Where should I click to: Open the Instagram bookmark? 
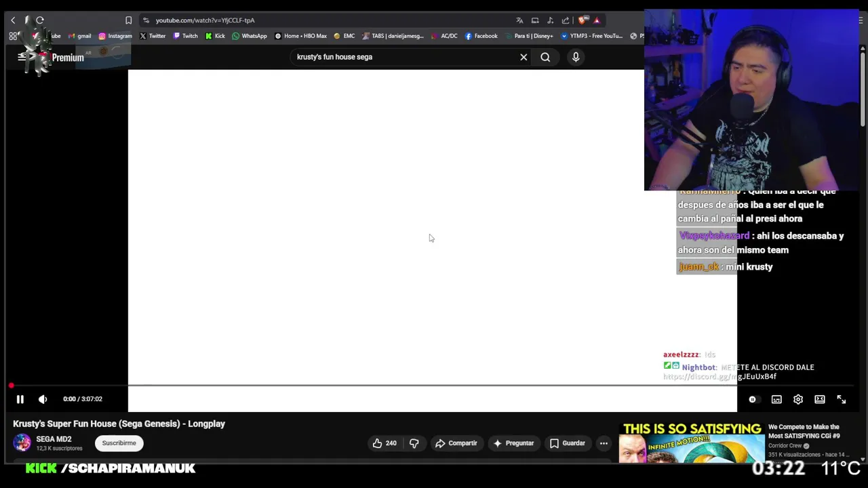coord(115,36)
